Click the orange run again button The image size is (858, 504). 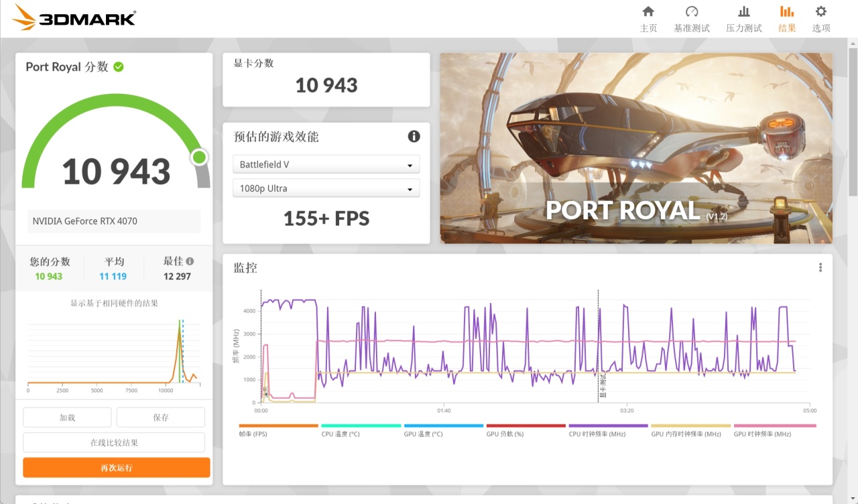[117, 468]
